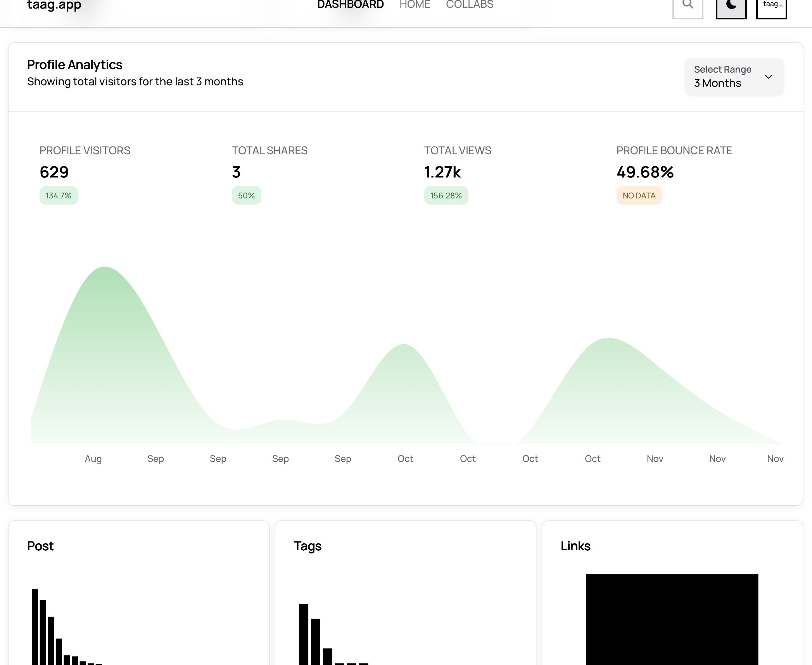Screen dimensions: 812x665
Task: Switch to the HOME tab
Action: 415,5
